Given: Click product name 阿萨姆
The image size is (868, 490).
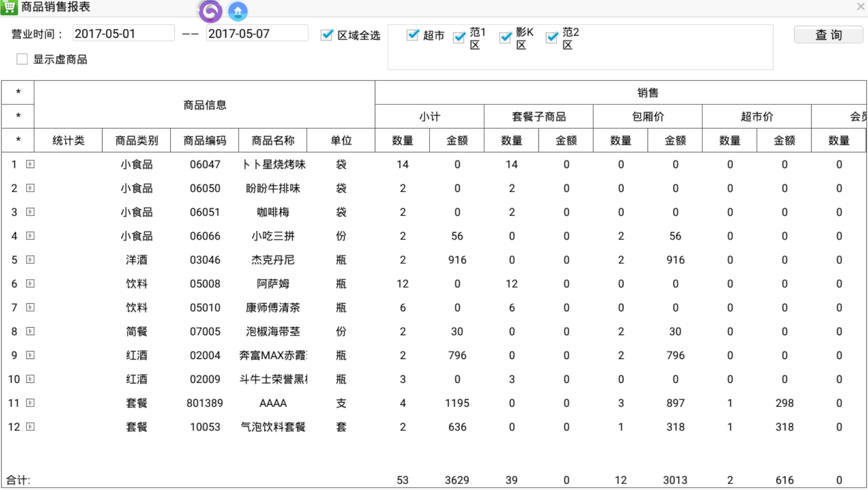Looking at the screenshot, I should point(273,284).
